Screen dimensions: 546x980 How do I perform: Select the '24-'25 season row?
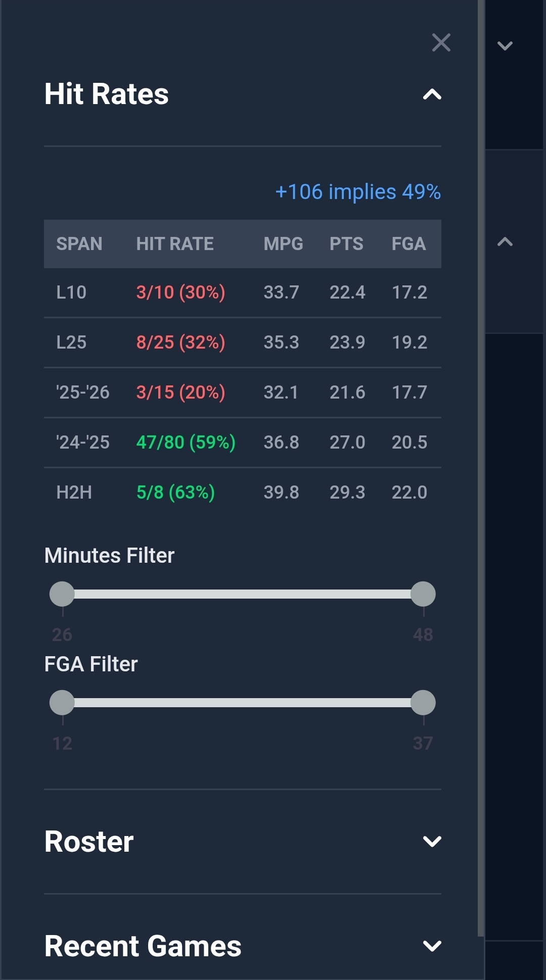point(243,442)
